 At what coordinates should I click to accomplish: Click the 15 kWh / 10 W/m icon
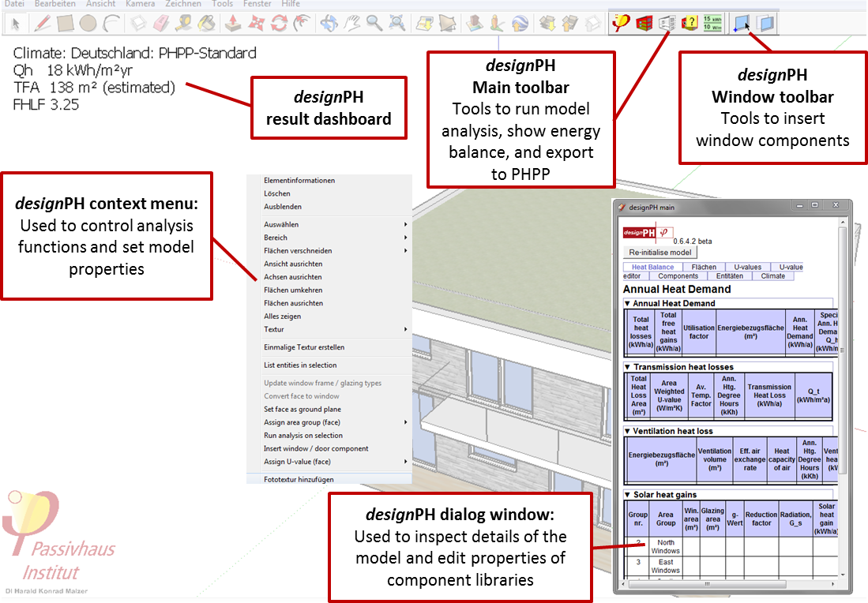tap(712, 23)
